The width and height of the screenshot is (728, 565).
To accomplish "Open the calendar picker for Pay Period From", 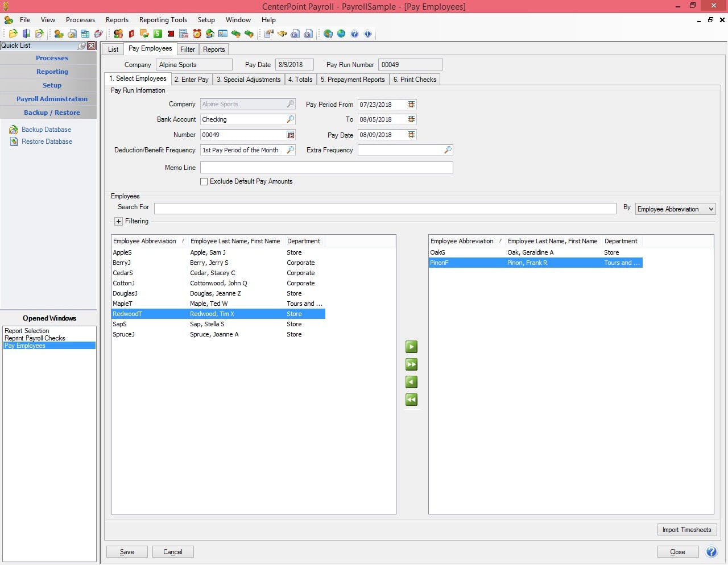I will click(x=411, y=104).
